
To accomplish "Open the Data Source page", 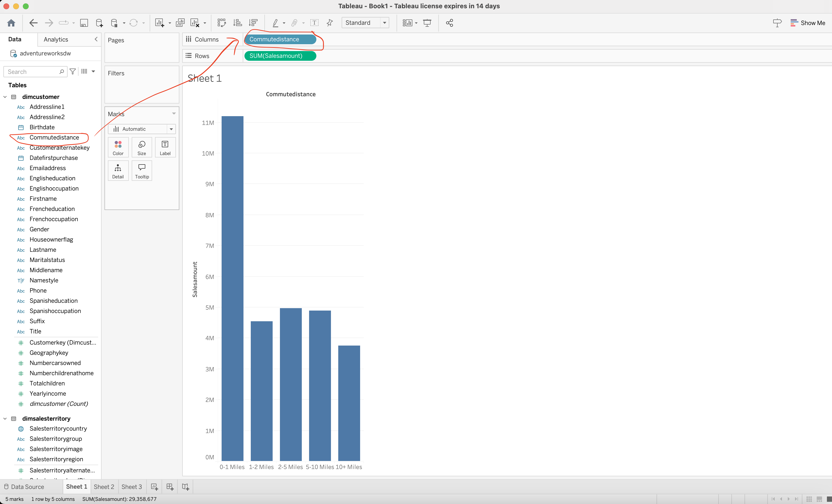I will (x=24, y=487).
